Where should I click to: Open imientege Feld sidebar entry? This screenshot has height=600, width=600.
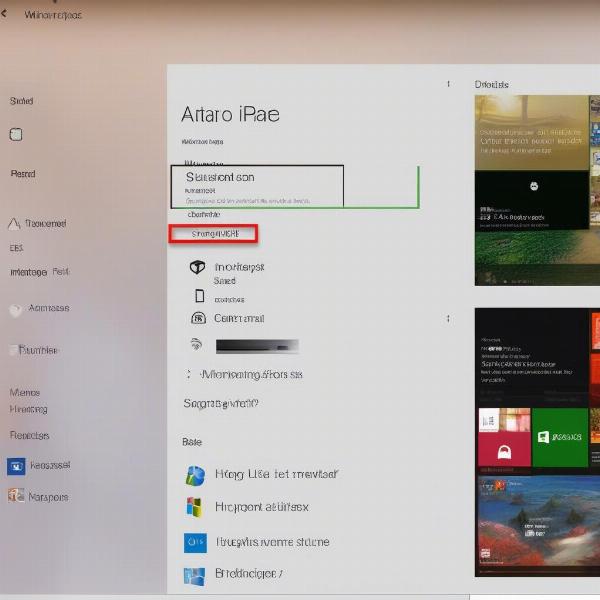click(x=39, y=272)
